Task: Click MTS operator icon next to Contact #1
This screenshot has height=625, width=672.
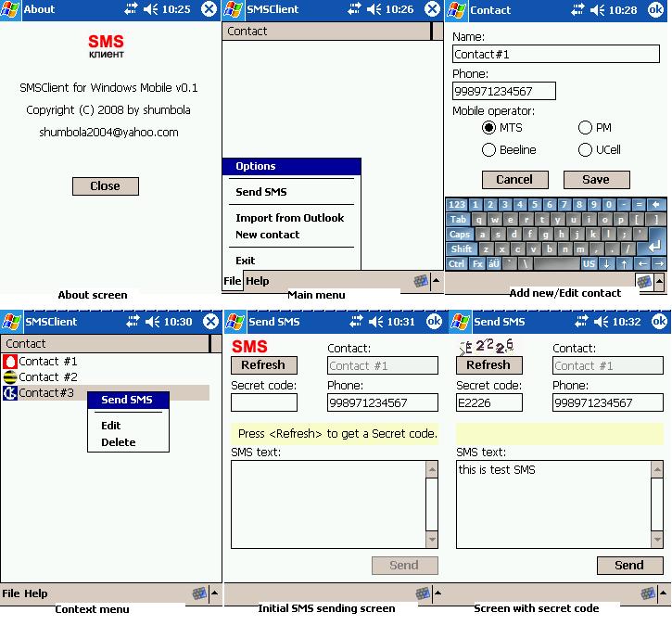Action: click(x=10, y=362)
